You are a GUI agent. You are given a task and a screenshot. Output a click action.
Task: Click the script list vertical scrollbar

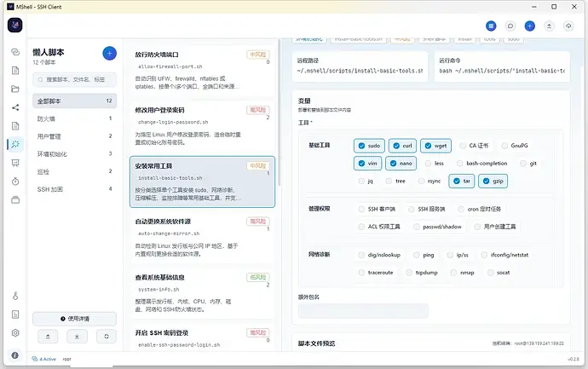point(279,112)
